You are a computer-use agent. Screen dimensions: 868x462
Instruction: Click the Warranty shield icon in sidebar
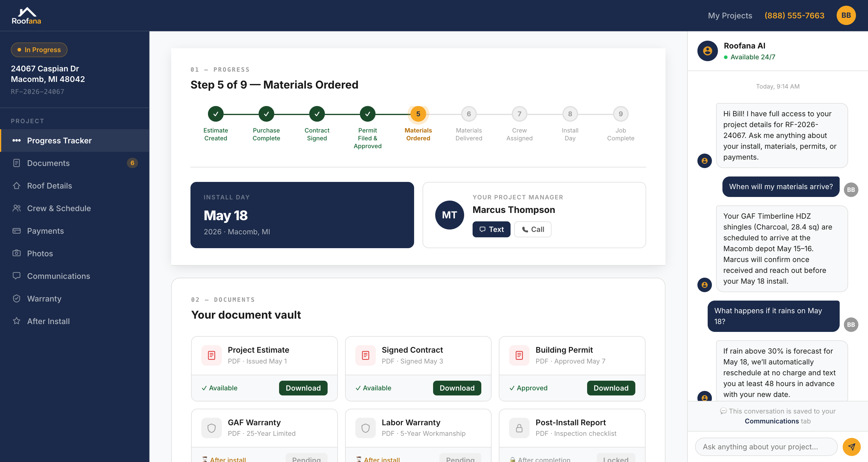point(17,298)
